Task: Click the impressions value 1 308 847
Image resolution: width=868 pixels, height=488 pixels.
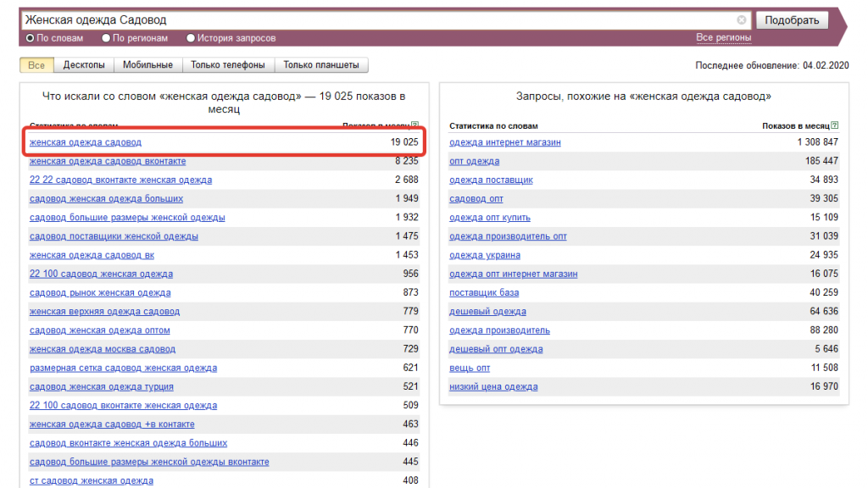Action: (818, 142)
